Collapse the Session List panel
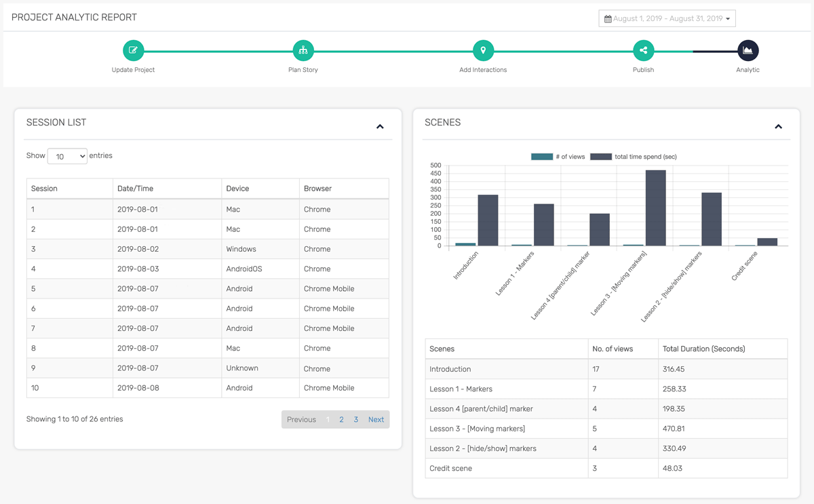Image resolution: width=814 pixels, height=504 pixels. [x=380, y=127]
